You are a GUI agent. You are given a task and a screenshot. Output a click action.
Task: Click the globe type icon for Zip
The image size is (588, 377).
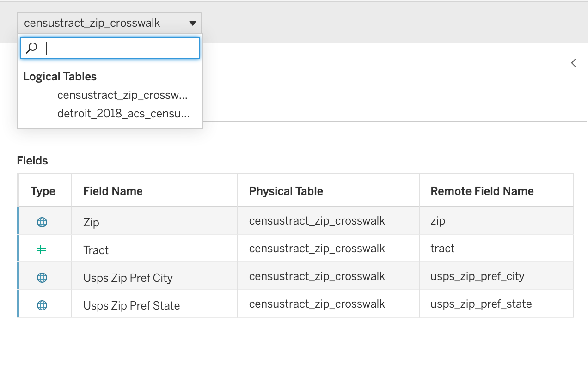pyautogui.click(x=42, y=222)
